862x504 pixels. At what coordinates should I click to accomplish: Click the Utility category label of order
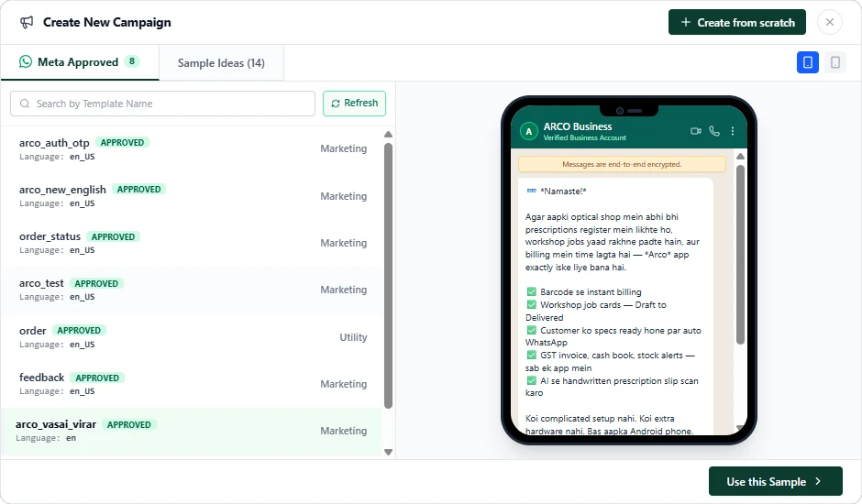pyautogui.click(x=353, y=337)
